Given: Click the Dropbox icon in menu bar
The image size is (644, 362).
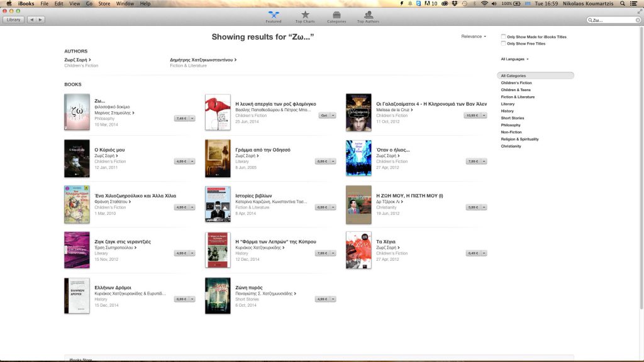Looking at the screenshot, I should pyautogui.click(x=455, y=3).
